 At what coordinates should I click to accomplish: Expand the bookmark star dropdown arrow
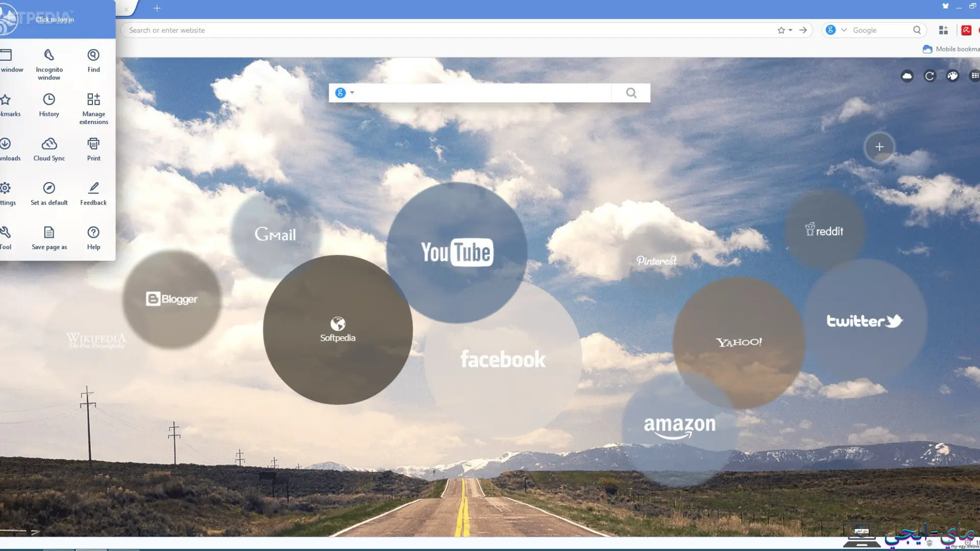tap(790, 30)
